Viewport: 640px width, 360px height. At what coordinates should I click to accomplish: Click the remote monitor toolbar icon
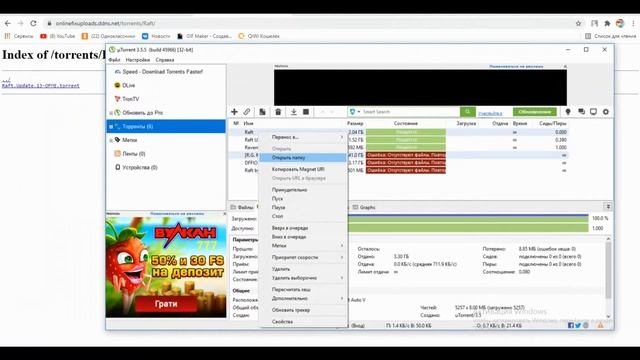[x=593, y=112]
